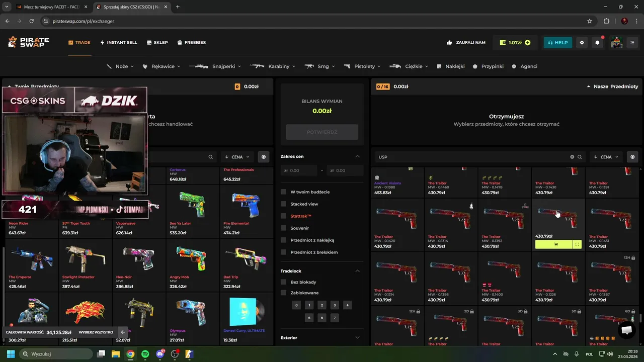The height and width of the screenshot is (362, 644).
Task: Check 'Przedmiot z naklejką' filter
Action: (x=283, y=240)
